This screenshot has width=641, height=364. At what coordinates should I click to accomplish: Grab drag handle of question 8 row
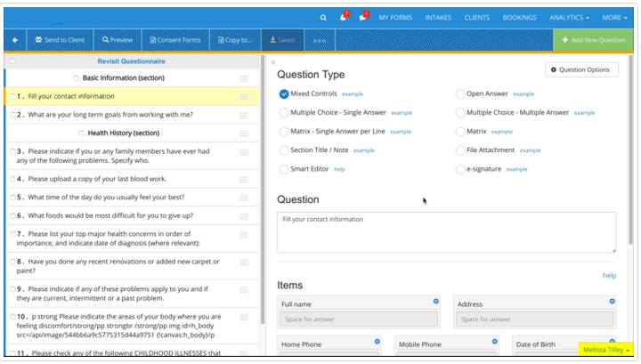click(x=244, y=262)
